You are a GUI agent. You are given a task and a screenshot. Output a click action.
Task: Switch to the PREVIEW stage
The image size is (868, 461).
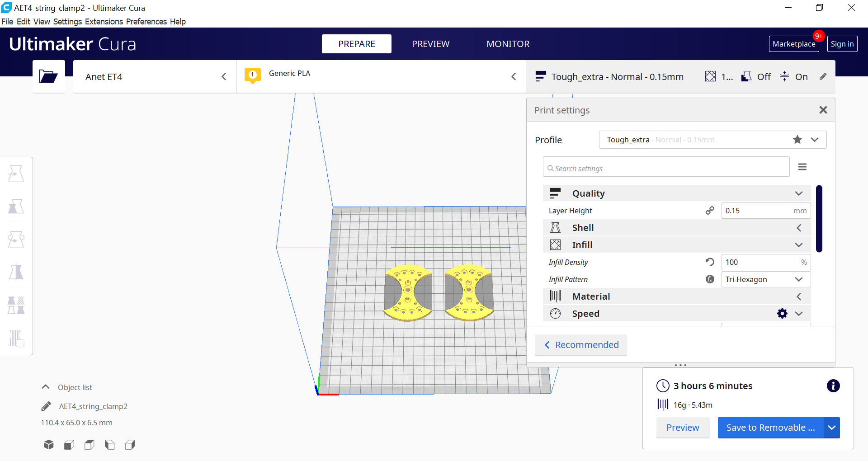pyautogui.click(x=431, y=44)
